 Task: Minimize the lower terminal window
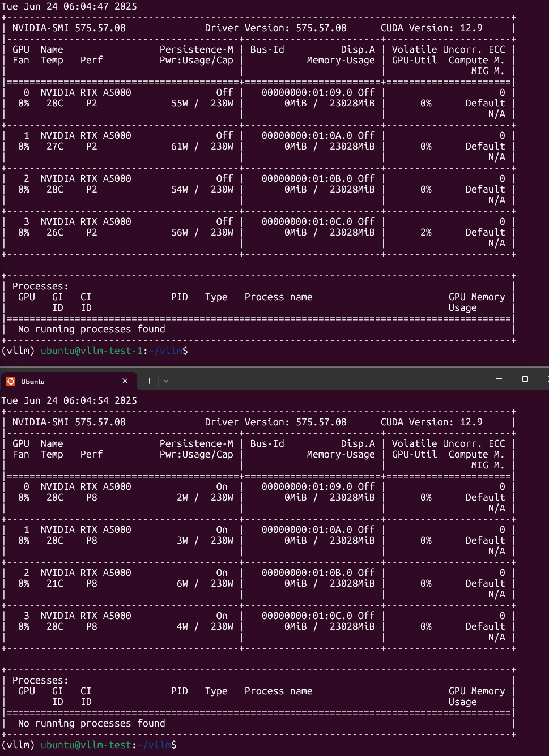[x=499, y=378]
